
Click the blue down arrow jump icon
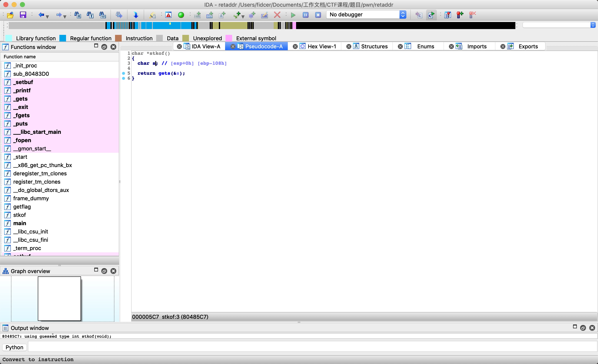click(x=136, y=15)
